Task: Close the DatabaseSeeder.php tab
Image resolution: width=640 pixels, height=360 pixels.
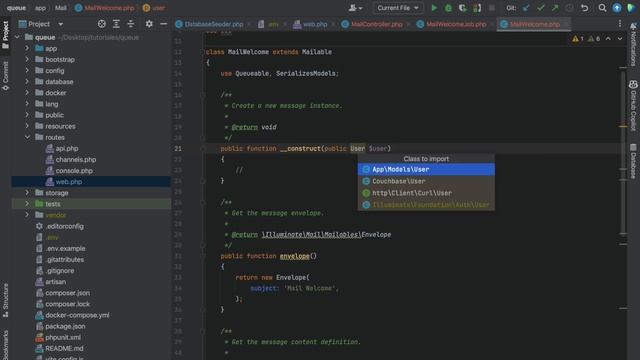Action: pos(249,24)
